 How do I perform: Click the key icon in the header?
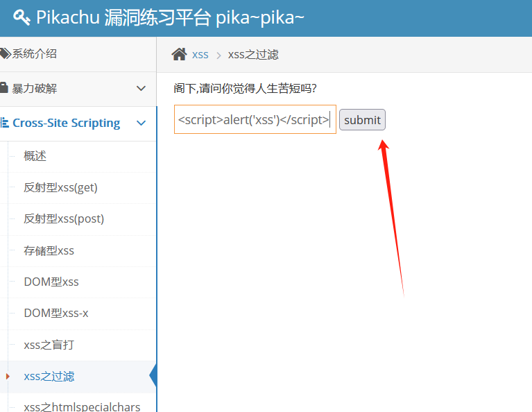22,17
